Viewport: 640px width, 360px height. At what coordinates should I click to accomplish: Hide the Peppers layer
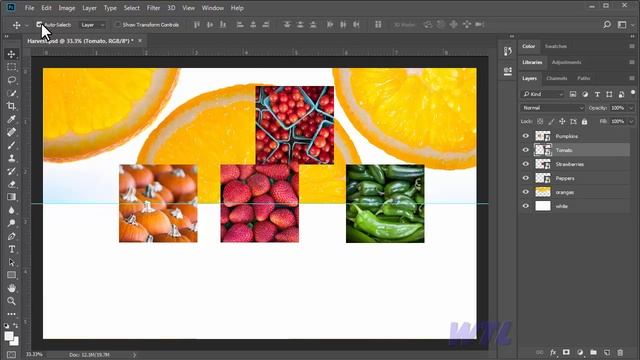[526, 178]
